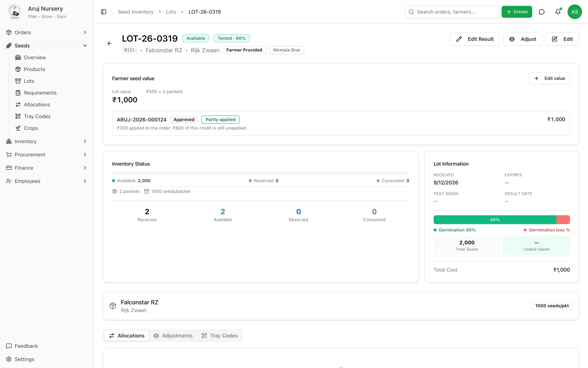Open the notifications bell
Image resolution: width=588 pixels, height=368 pixels.
point(558,12)
